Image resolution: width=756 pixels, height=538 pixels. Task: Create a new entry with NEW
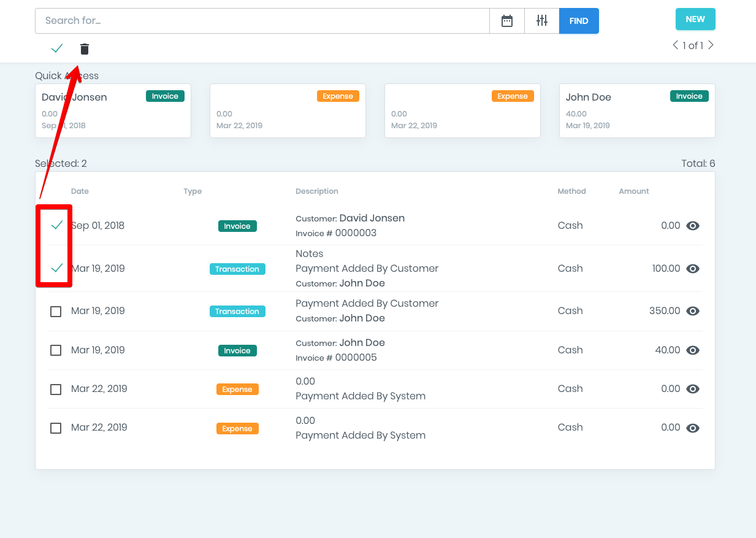point(695,19)
